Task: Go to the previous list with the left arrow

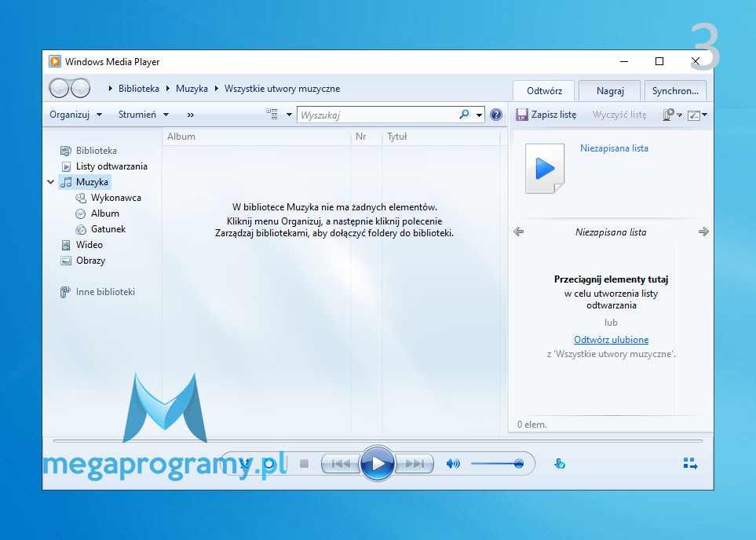Action: coord(519,232)
